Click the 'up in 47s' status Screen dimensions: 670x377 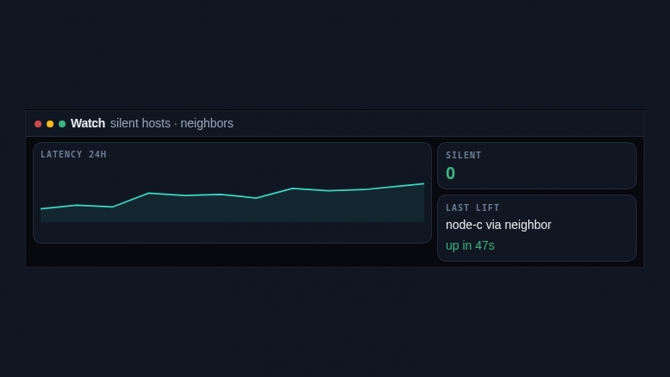coord(470,246)
